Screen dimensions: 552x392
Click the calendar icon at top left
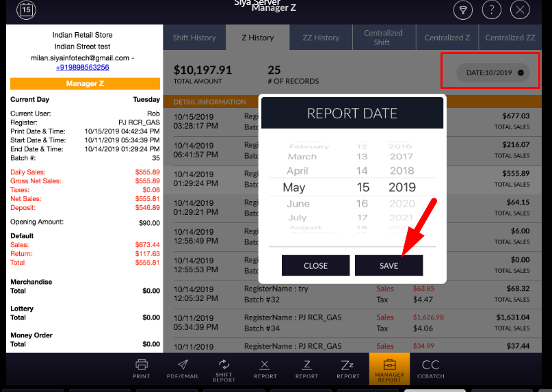coord(26,10)
